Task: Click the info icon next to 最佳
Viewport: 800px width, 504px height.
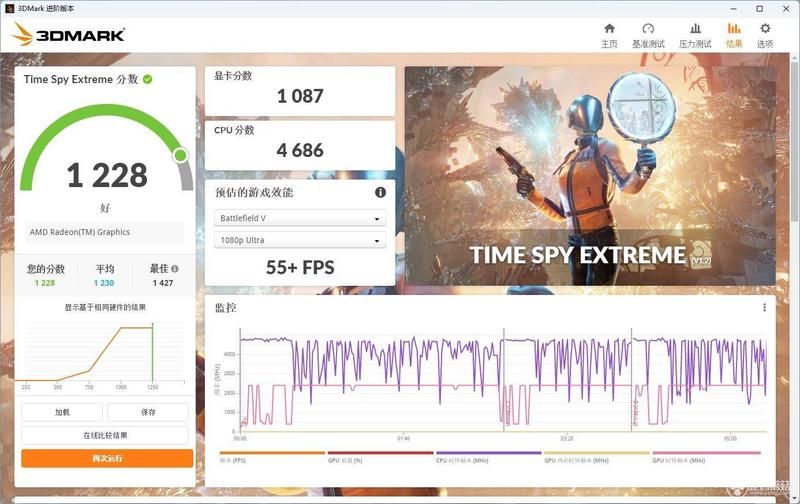Action: tap(175, 268)
